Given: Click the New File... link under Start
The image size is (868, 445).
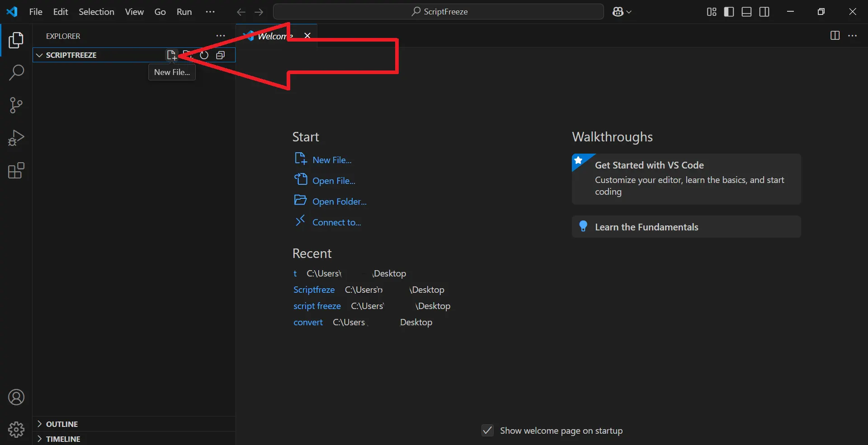Looking at the screenshot, I should coord(332,160).
